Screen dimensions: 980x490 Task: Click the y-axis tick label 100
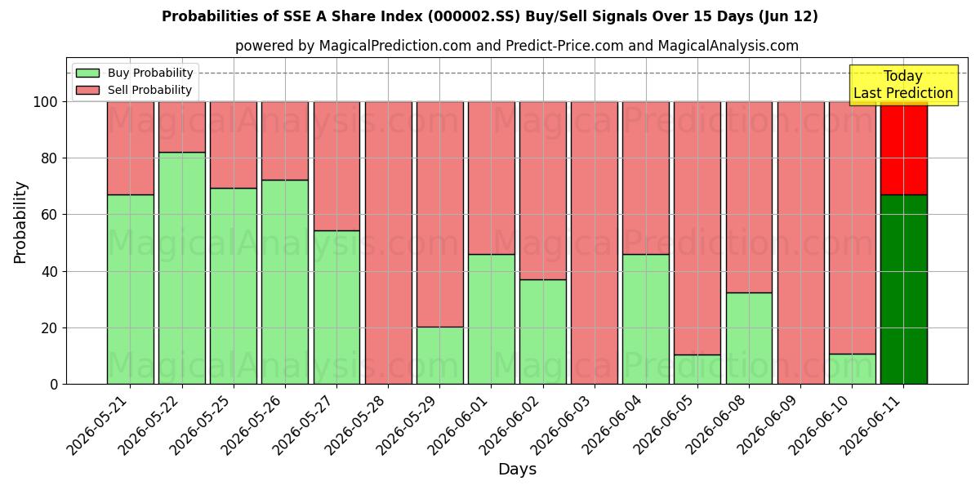[x=47, y=102]
